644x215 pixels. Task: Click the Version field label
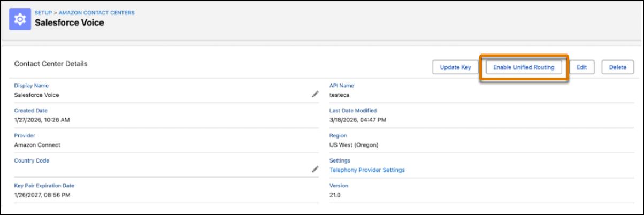(x=339, y=186)
